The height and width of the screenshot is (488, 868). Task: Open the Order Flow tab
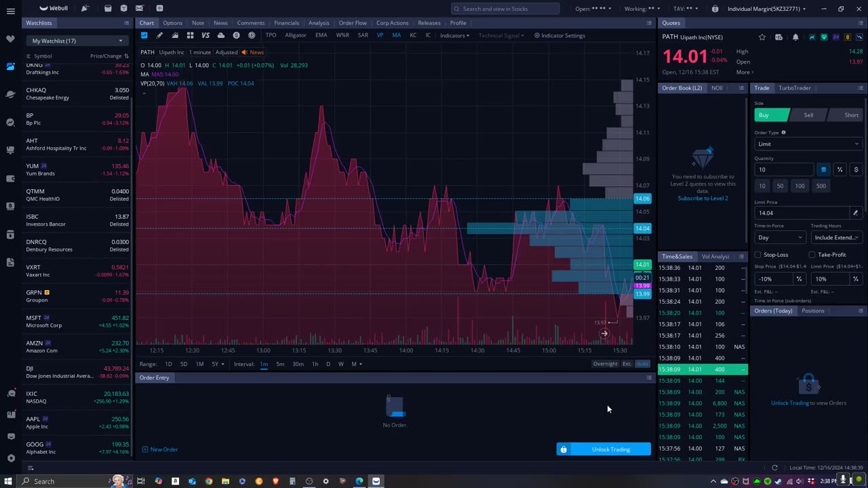coord(353,23)
